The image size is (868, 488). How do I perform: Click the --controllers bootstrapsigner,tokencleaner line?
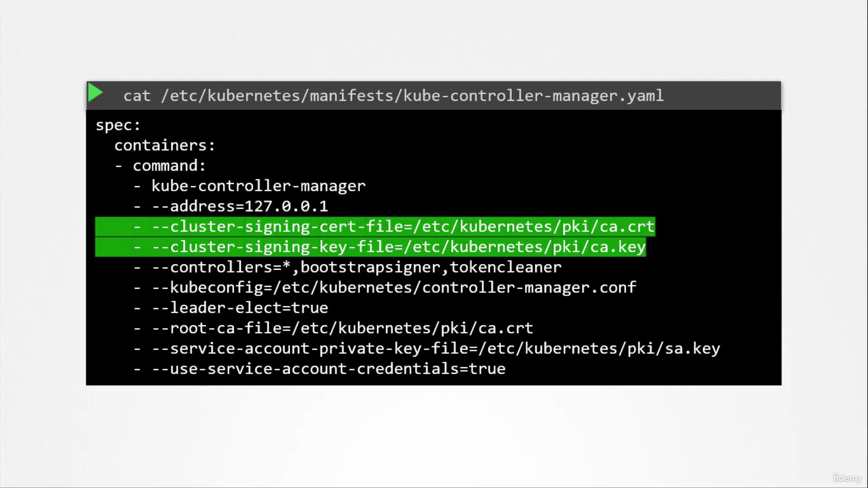tap(348, 267)
